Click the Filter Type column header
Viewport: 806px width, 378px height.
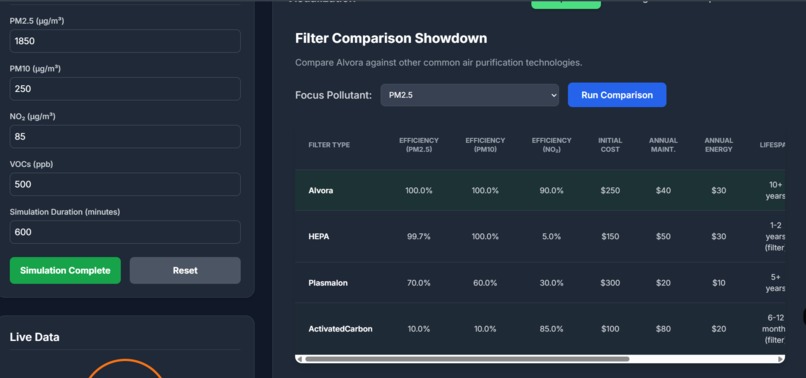coord(329,145)
